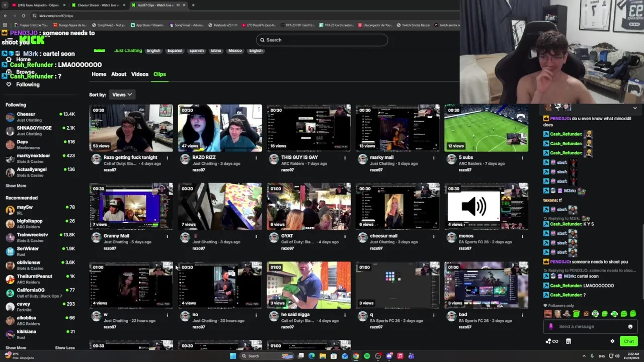Play the Razo getting fuck tonight clip
Image resolution: width=644 pixels, height=362 pixels.
click(131, 128)
